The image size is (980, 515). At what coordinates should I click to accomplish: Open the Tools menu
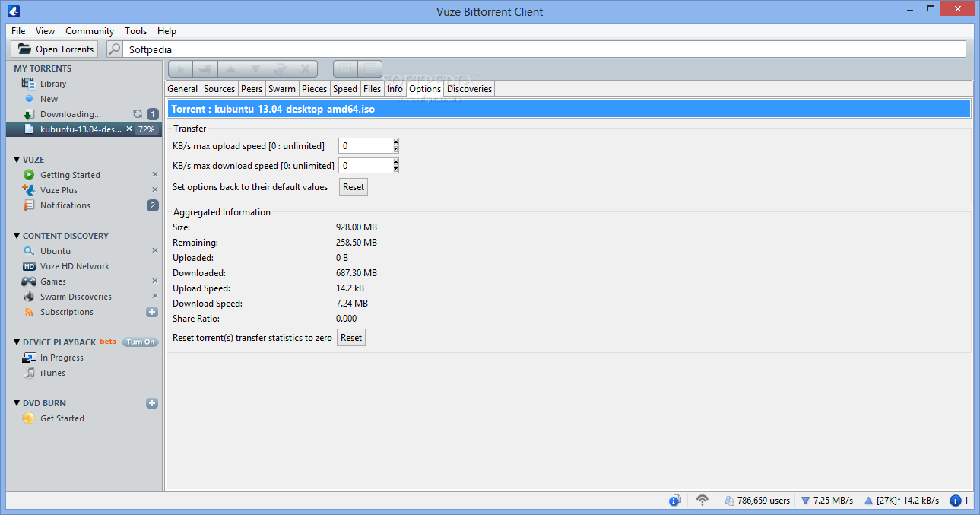click(136, 31)
